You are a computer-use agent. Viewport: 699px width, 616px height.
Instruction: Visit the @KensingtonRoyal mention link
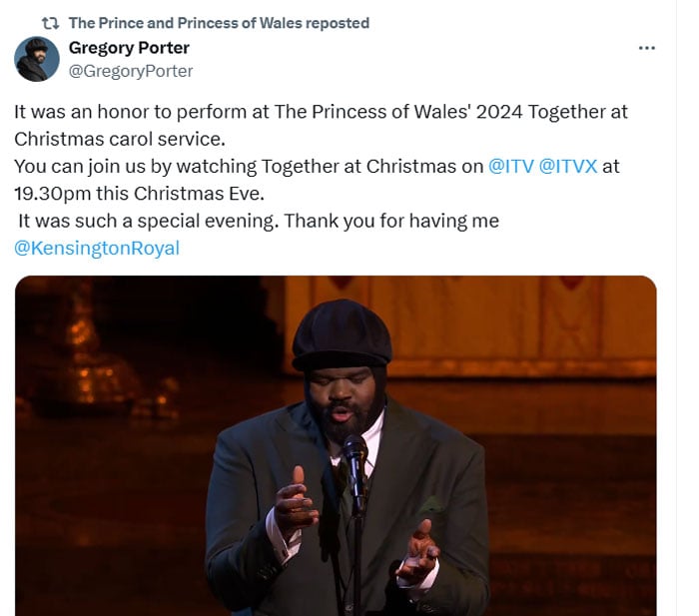(97, 249)
